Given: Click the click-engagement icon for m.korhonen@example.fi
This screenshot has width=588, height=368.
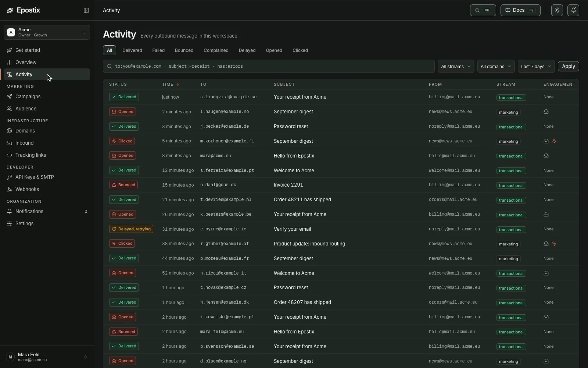Looking at the screenshot, I should click(x=554, y=141).
